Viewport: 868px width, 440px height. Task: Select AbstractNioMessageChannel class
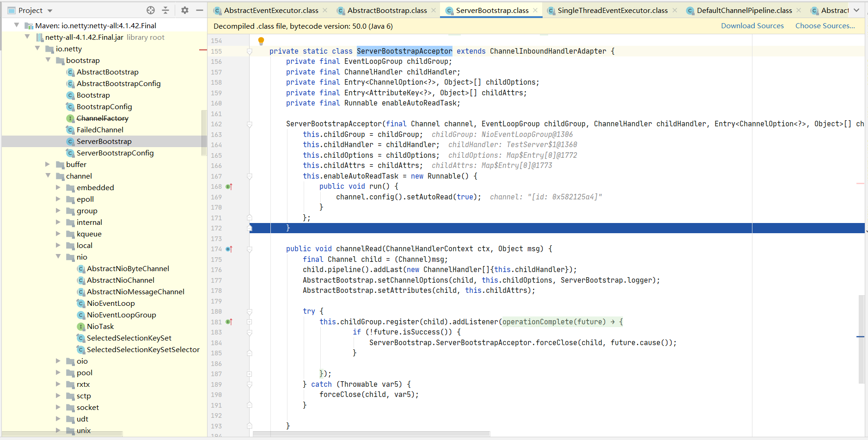135,291
